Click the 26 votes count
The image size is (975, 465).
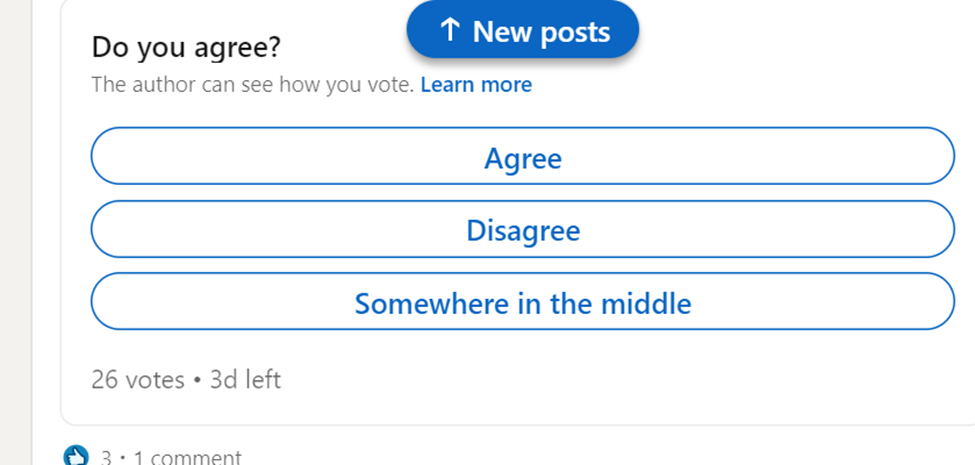pos(138,380)
